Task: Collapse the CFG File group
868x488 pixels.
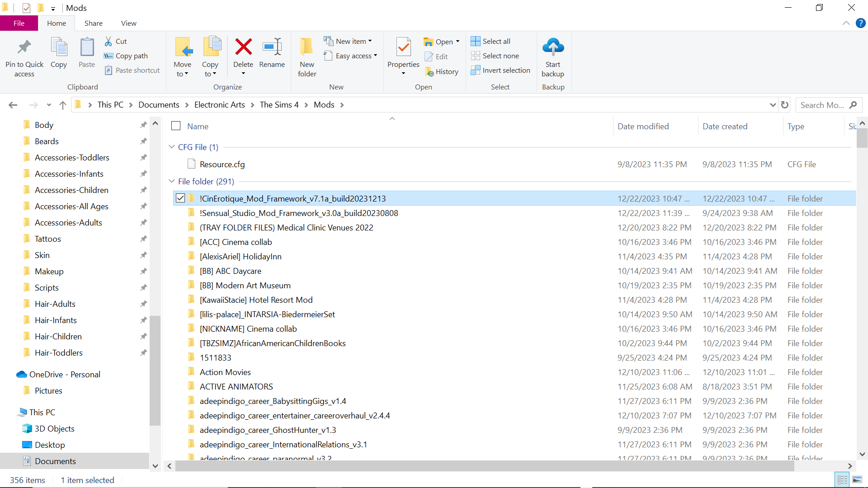Action: [x=172, y=147]
